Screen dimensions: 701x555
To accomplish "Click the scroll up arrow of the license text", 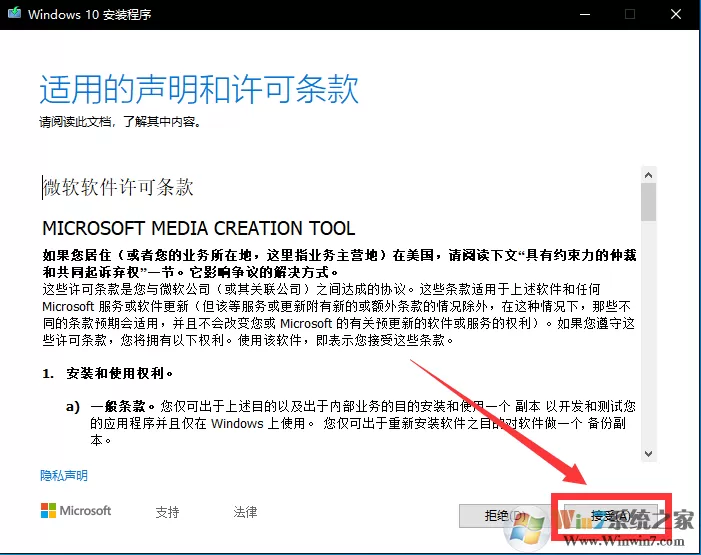I will tap(648, 175).
